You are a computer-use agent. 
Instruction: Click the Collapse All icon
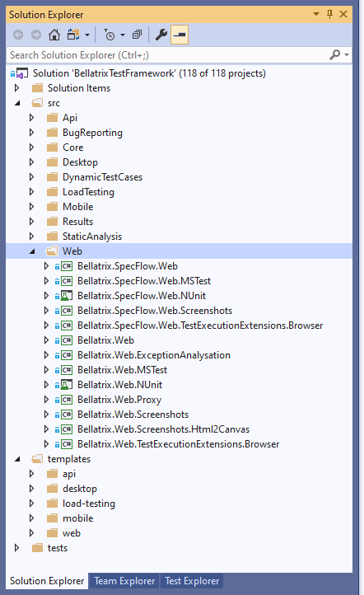[137, 35]
